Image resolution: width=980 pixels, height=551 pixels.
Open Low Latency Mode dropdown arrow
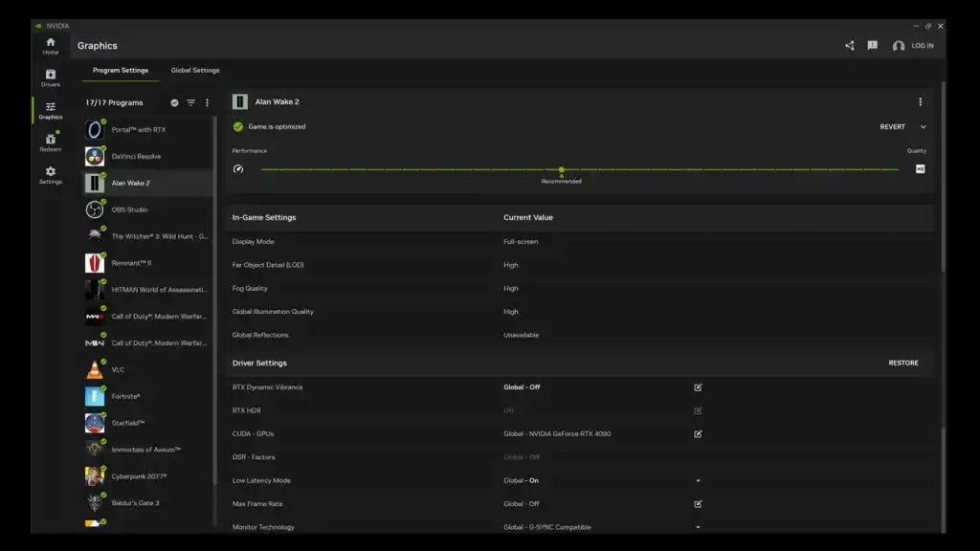pyautogui.click(x=698, y=480)
